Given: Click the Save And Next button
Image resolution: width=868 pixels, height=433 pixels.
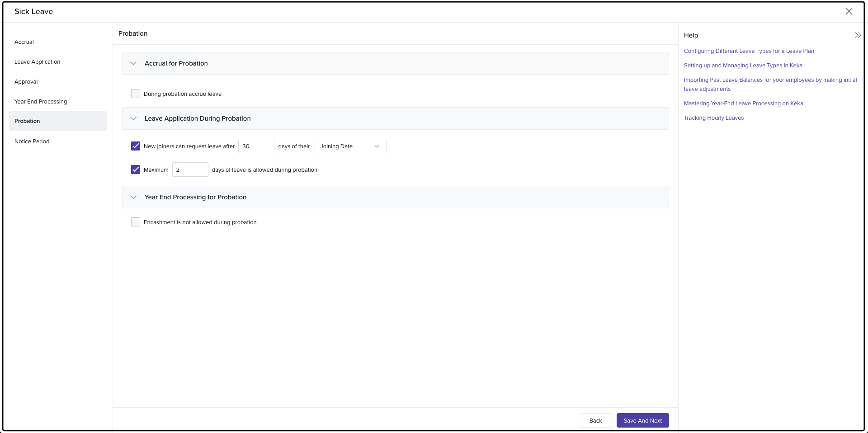Looking at the screenshot, I should tap(642, 421).
